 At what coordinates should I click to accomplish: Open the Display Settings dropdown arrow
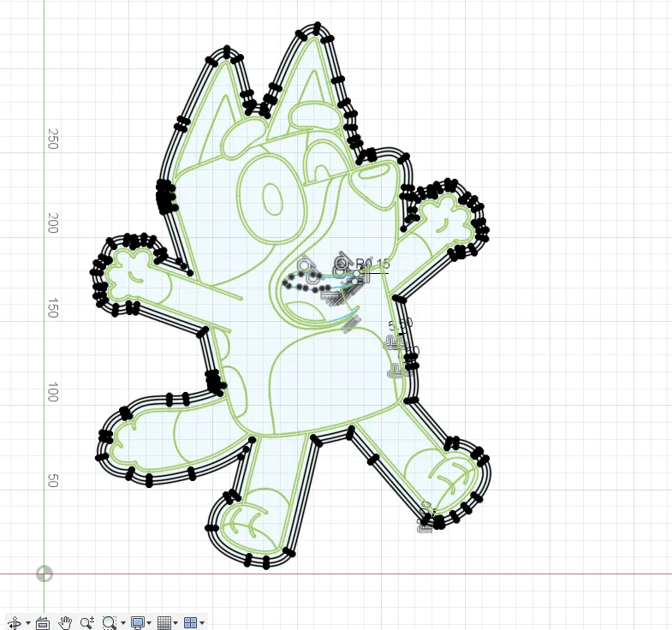tap(150, 624)
